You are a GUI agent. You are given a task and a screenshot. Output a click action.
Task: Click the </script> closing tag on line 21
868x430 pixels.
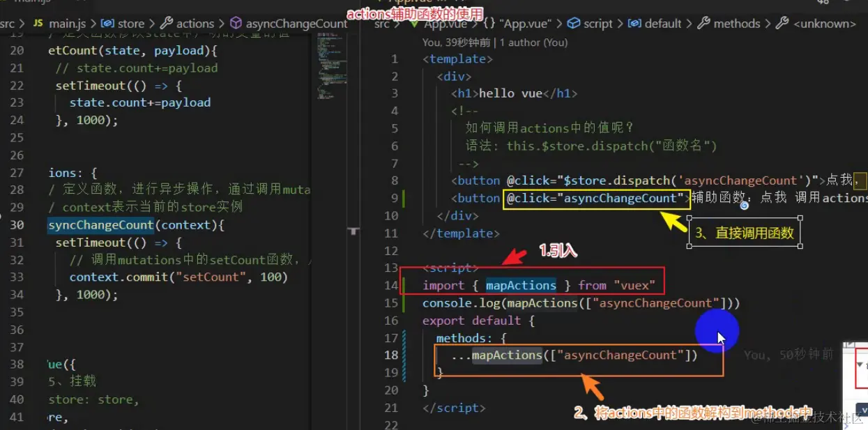point(454,408)
